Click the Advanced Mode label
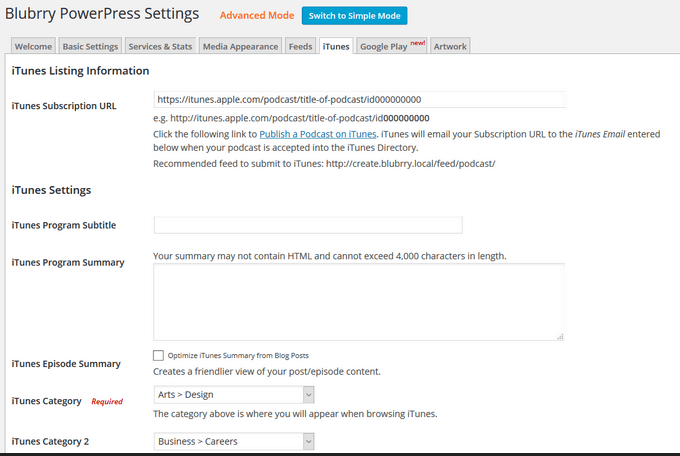 point(257,15)
